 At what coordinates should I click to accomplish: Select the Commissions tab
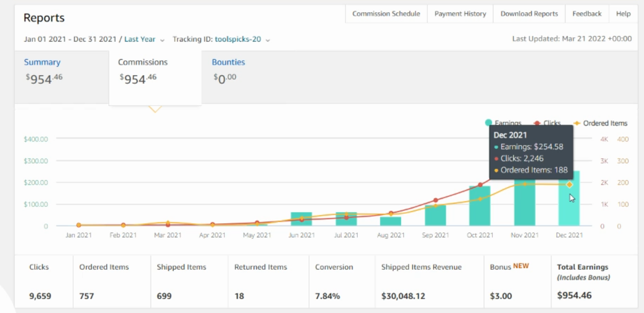click(155, 78)
